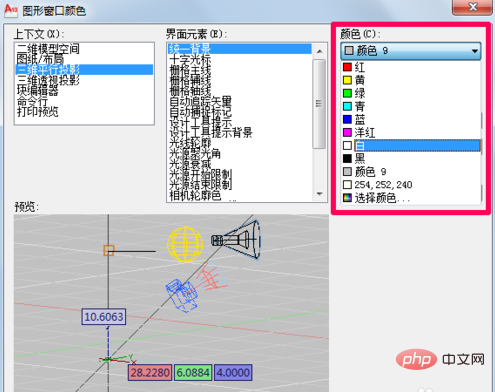
Task: Pick the green color entry 绿
Action: tap(411, 93)
